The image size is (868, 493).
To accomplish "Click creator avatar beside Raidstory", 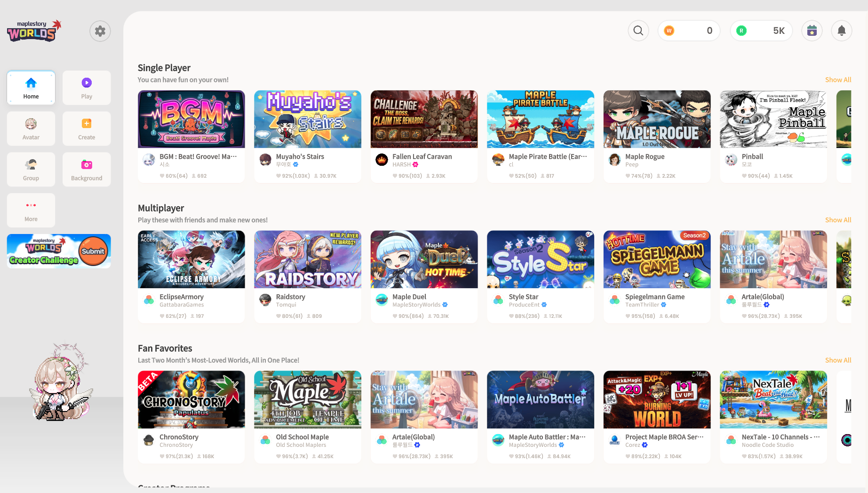I will point(265,300).
